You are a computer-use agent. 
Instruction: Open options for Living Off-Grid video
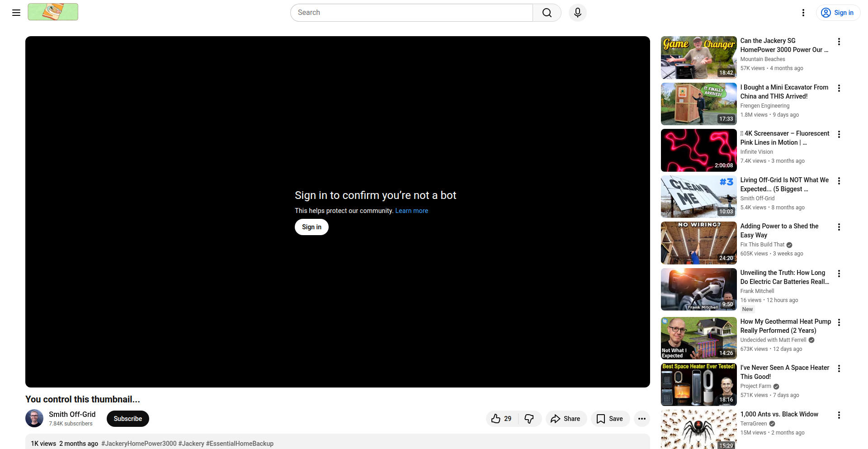click(839, 181)
